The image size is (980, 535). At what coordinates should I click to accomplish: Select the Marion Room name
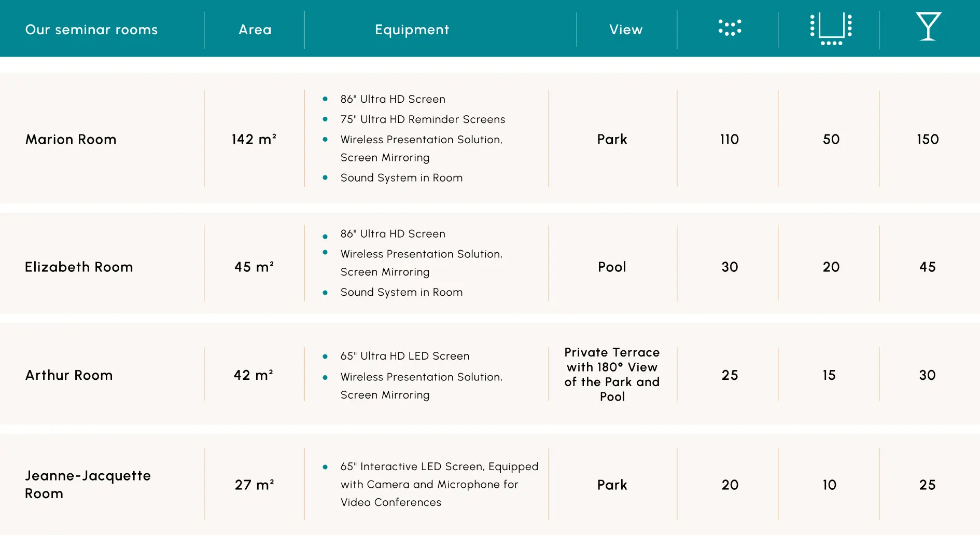pos(71,139)
